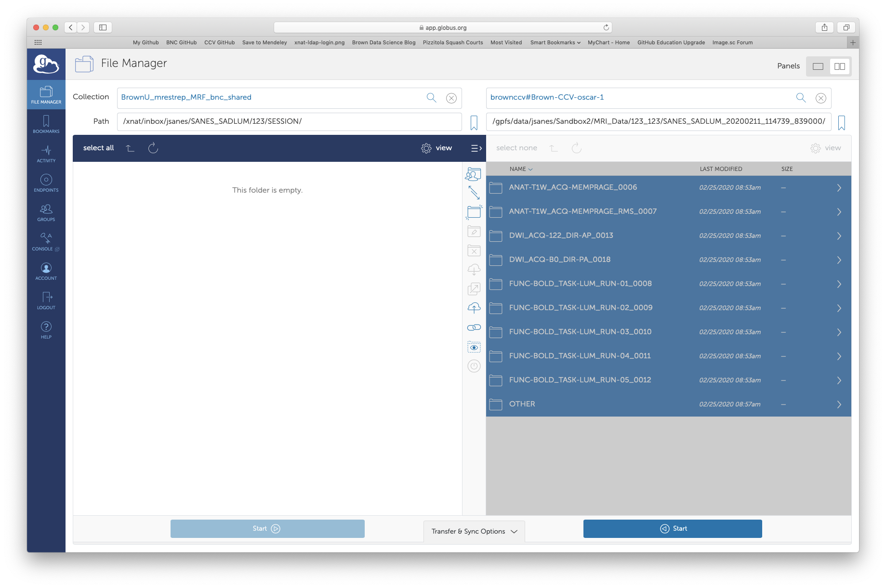The width and height of the screenshot is (886, 588).
Task: Click select all in left panel
Action: click(x=98, y=148)
